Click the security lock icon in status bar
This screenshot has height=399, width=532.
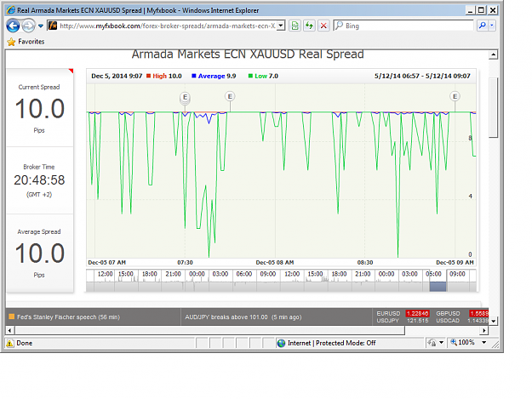click(432, 343)
